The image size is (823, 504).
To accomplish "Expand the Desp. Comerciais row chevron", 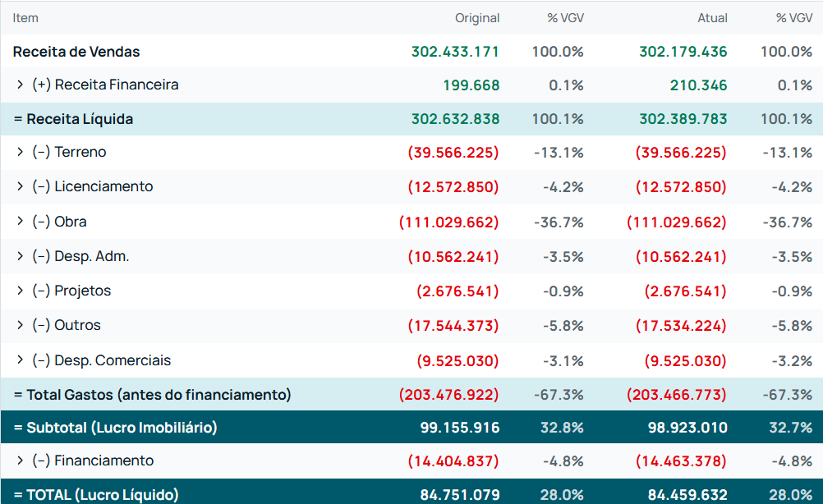I will point(20,360).
